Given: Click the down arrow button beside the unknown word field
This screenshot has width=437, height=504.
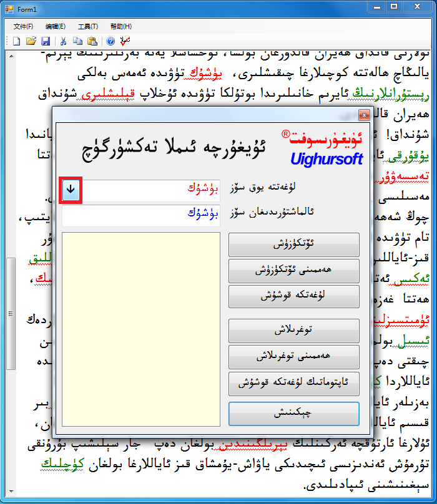Looking at the screenshot, I should coord(71,190).
